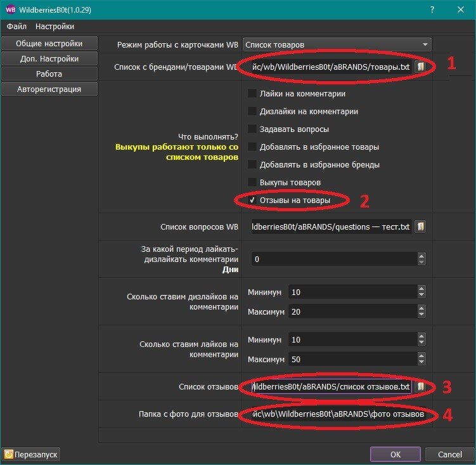This screenshot has width=476, height=465.
Task: Click the maximum dislikes field showing 20
Action: [x=353, y=311]
